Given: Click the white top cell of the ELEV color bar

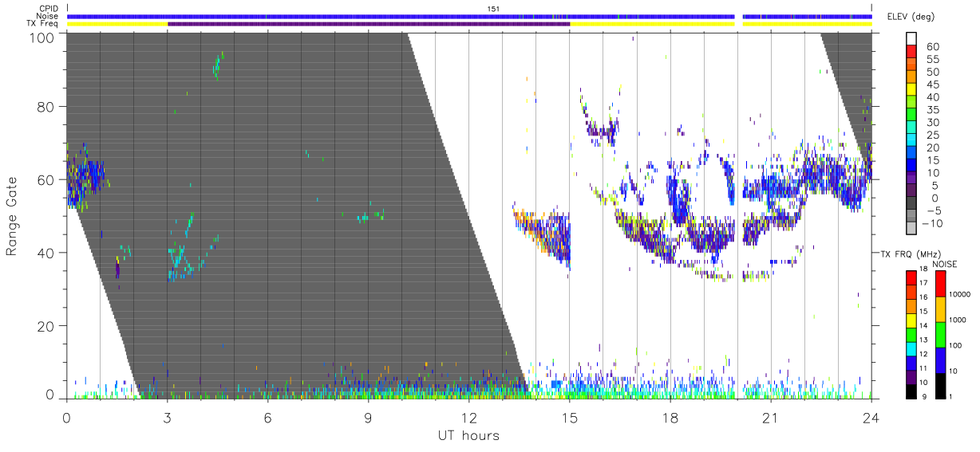Looking at the screenshot, I should coord(911,39).
